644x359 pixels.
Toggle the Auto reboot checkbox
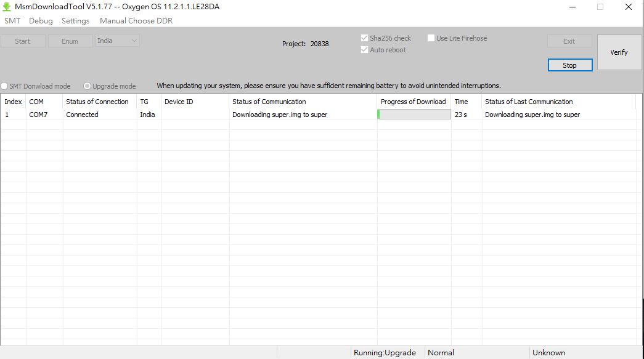point(364,50)
